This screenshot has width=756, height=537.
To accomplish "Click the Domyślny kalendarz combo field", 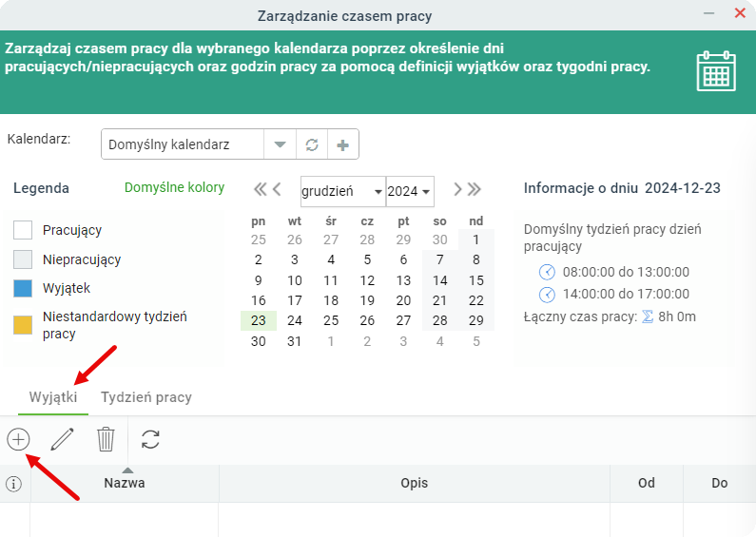I will (183, 144).
